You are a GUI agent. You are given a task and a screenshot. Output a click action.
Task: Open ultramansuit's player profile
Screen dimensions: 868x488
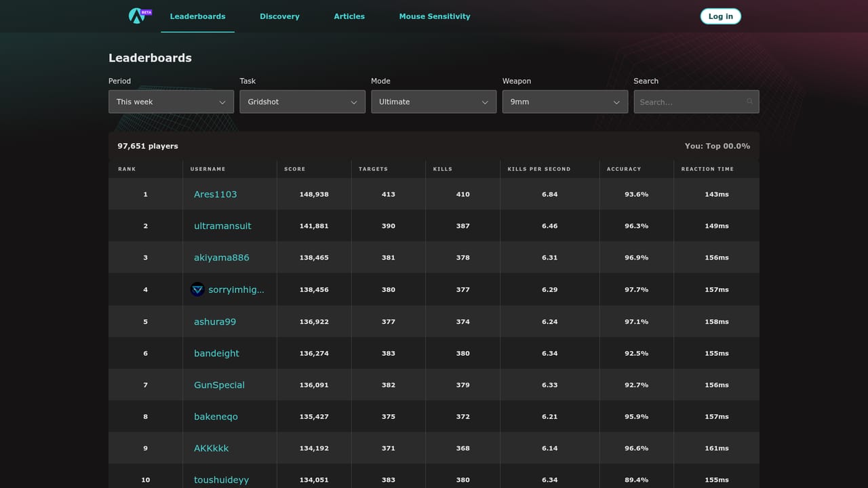(222, 226)
